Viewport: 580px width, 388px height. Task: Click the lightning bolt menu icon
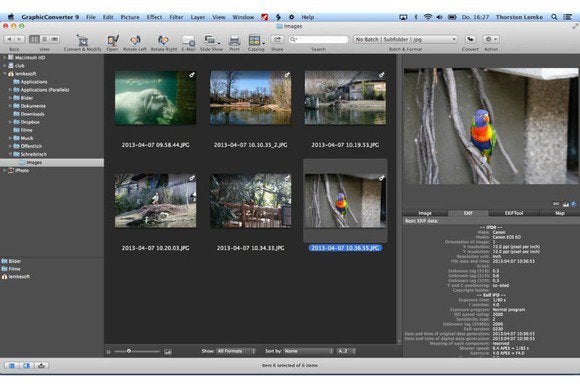278,17
